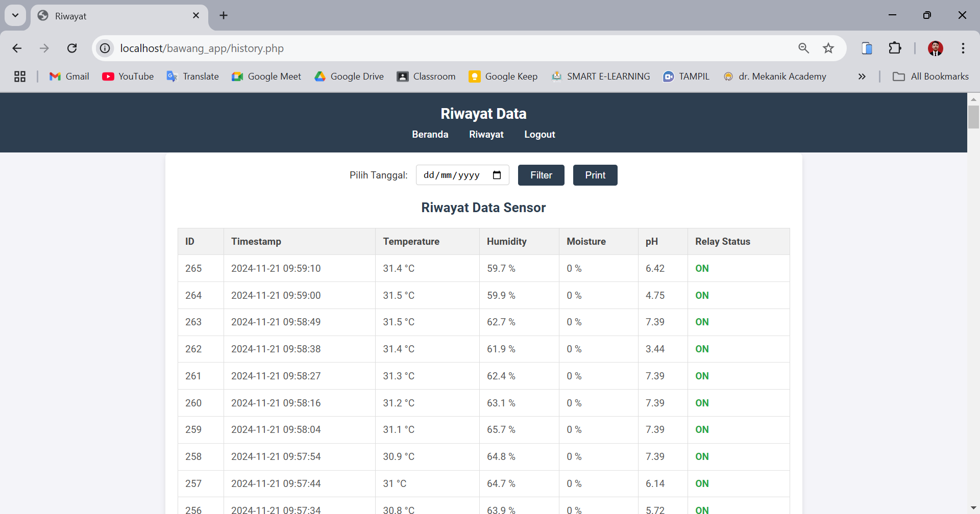Screen dimensions: 980x514
Task: Bookmark this page with the star icon
Action: pyautogui.click(x=828, y=48)
